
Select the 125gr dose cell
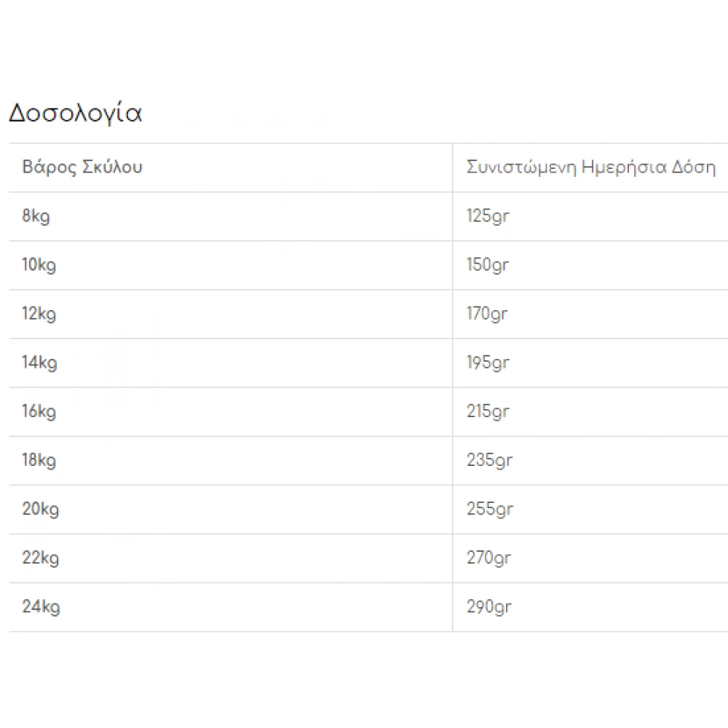pos(487,216)
